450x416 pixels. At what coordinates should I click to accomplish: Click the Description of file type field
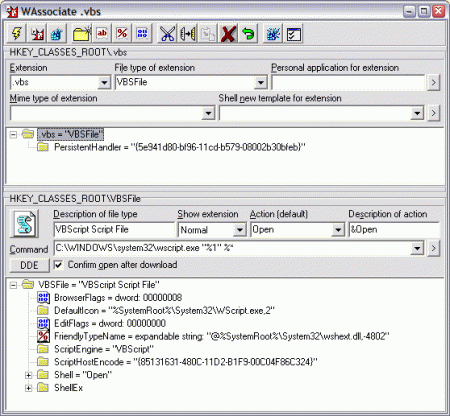point(114,230)
